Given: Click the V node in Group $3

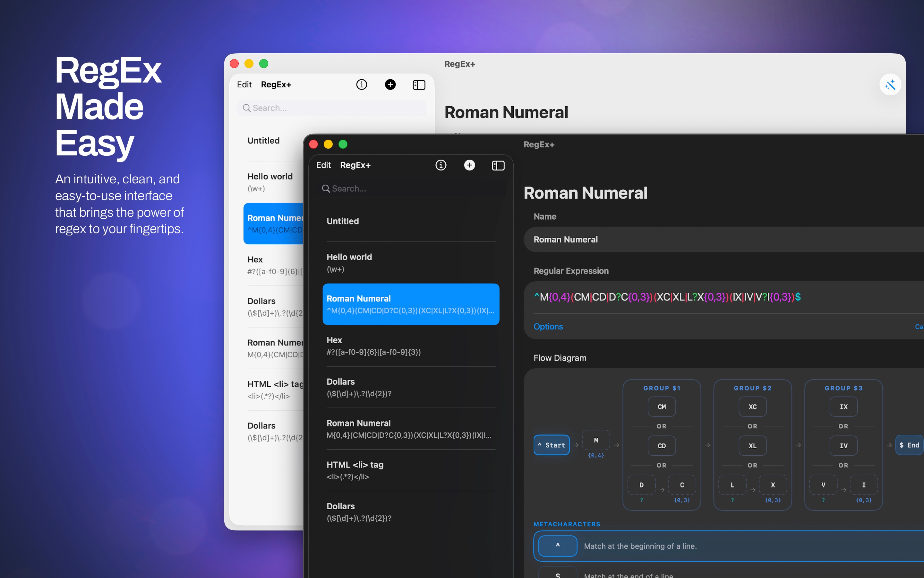Looking at the screenshot, I should tap(823, 485).
